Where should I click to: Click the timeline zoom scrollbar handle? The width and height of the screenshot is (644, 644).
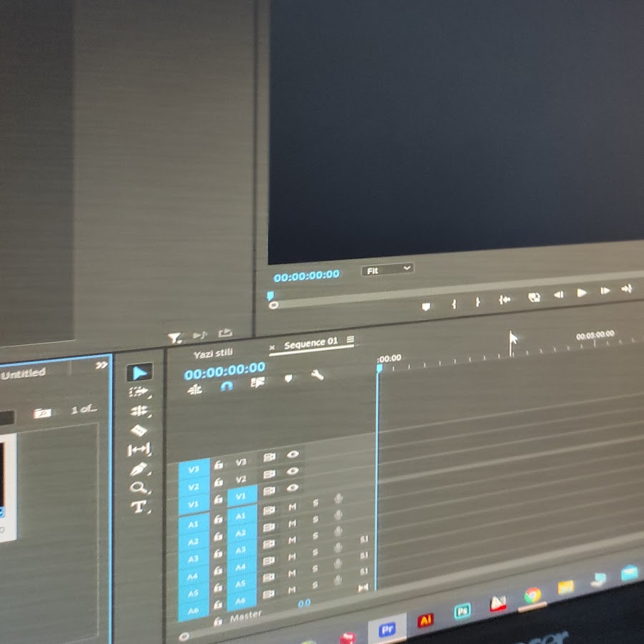[185, 637]
